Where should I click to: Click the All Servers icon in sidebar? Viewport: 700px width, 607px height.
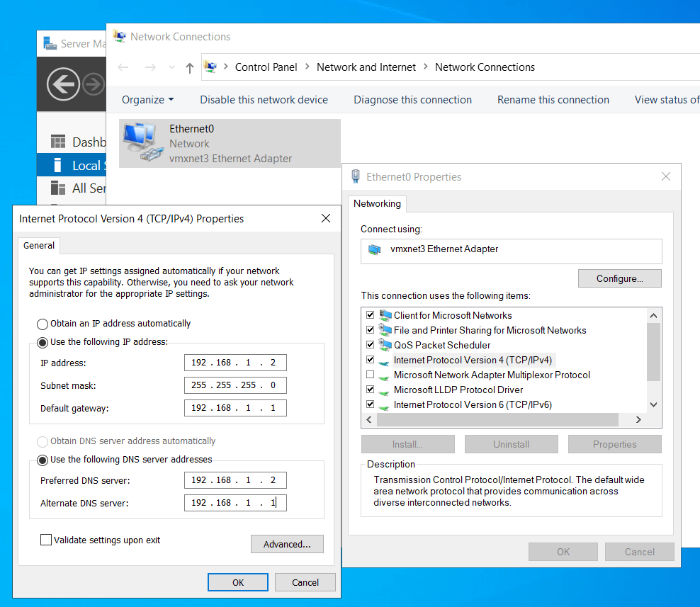pos(59,188)
